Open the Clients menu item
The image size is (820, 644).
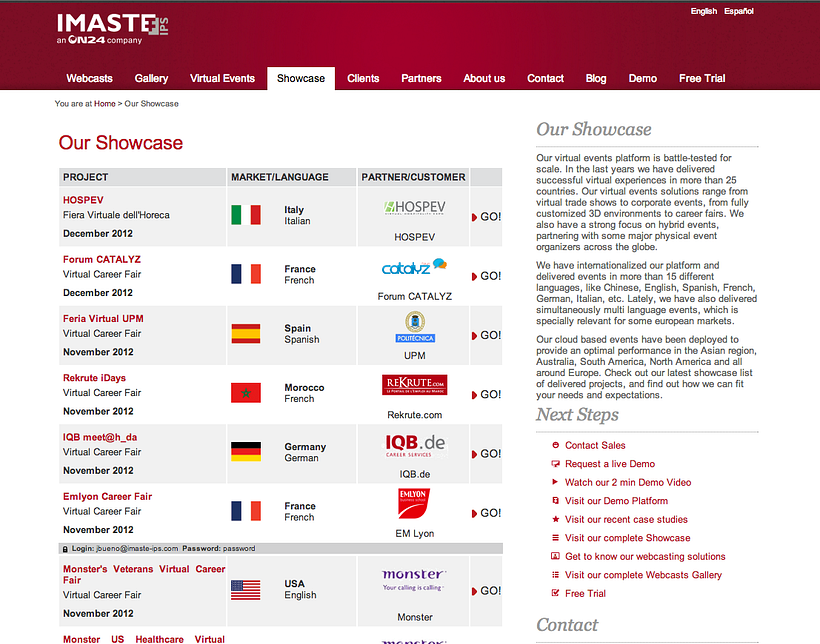[363, 78]
